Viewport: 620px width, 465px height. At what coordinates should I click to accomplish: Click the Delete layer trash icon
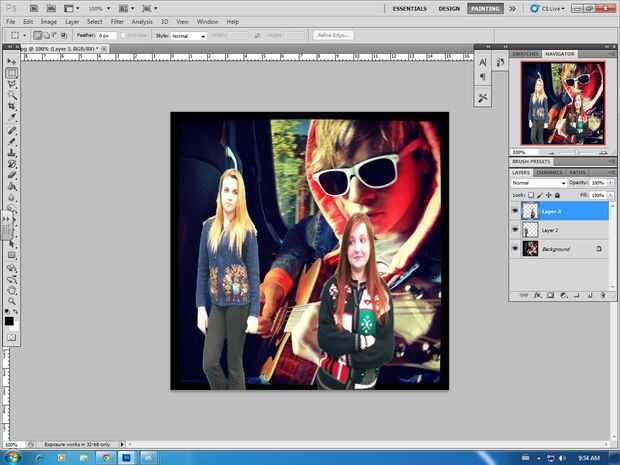603,295
